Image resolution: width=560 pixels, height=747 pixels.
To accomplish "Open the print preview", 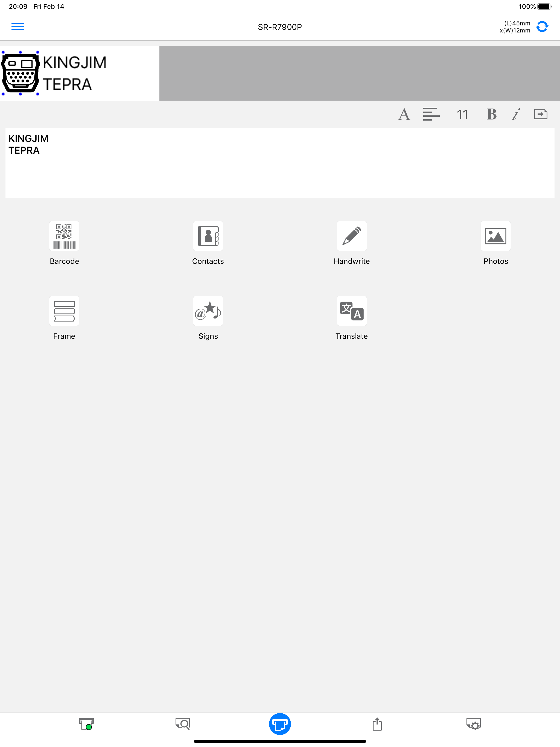I will click(183, 724).
